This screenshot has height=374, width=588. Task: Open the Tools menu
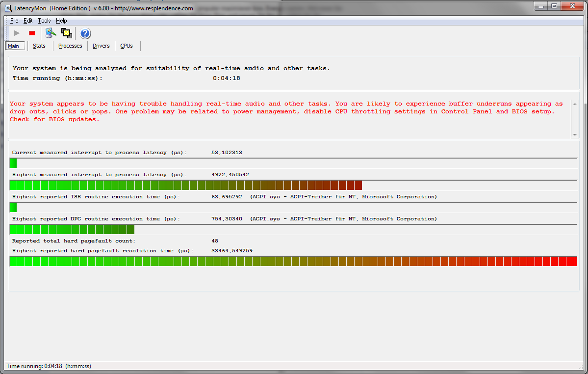(x=44, y=21)
